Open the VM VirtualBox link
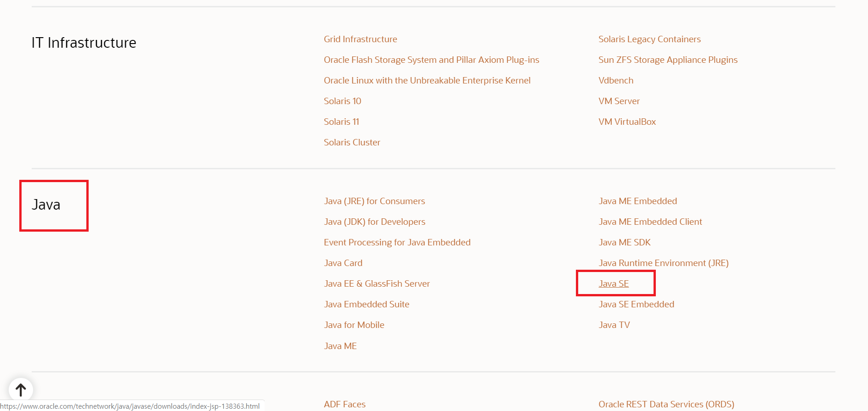The width and height of the screenshot is (868, 411). (627, 122)
